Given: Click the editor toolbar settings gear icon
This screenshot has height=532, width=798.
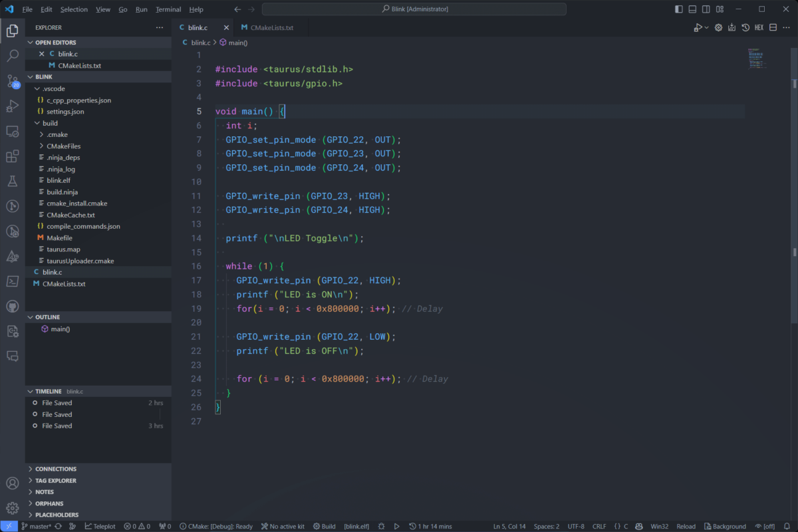Looking at the screenshot, I should [x=718, y=28].
